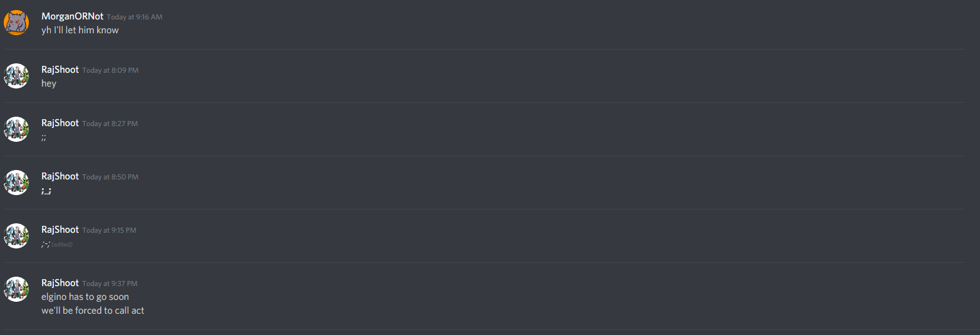The height and width of the screenshot is (335, 980).
Task: Click the 'we'll be forced to call act' line
Action: click(93, 311)
